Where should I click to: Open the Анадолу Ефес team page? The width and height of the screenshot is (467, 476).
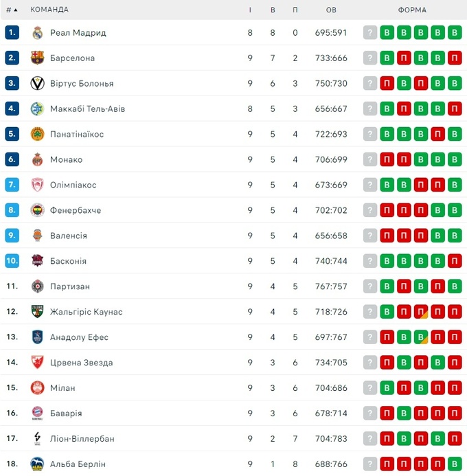pyautogui.click(x=79, y=337)
